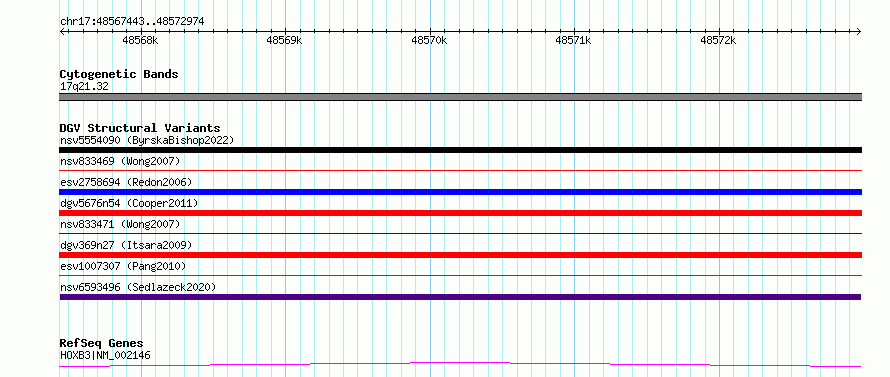Screen dimensions: 890x377
Task: Click the 48569k ruler tick label
Action: (284, 40)
